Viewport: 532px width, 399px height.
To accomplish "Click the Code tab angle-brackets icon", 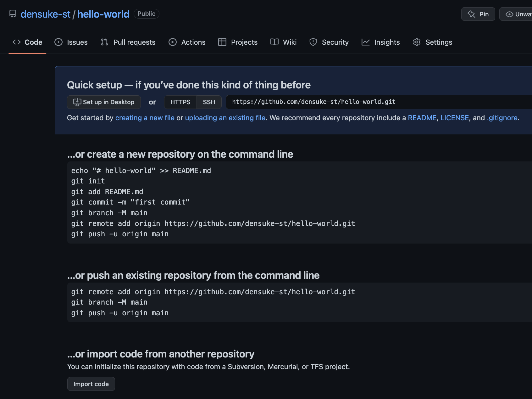I will tap(17, 42).
